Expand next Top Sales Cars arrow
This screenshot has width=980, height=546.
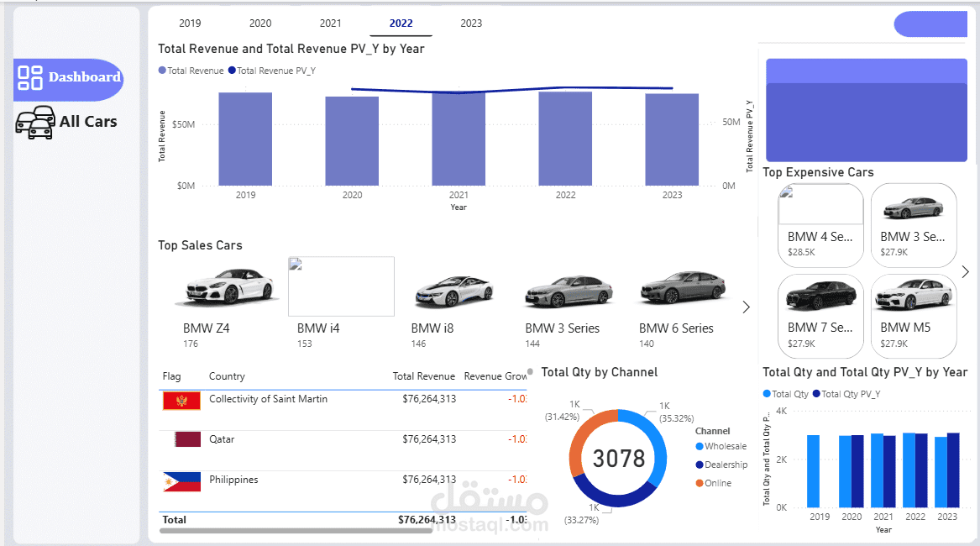(746, 307)
